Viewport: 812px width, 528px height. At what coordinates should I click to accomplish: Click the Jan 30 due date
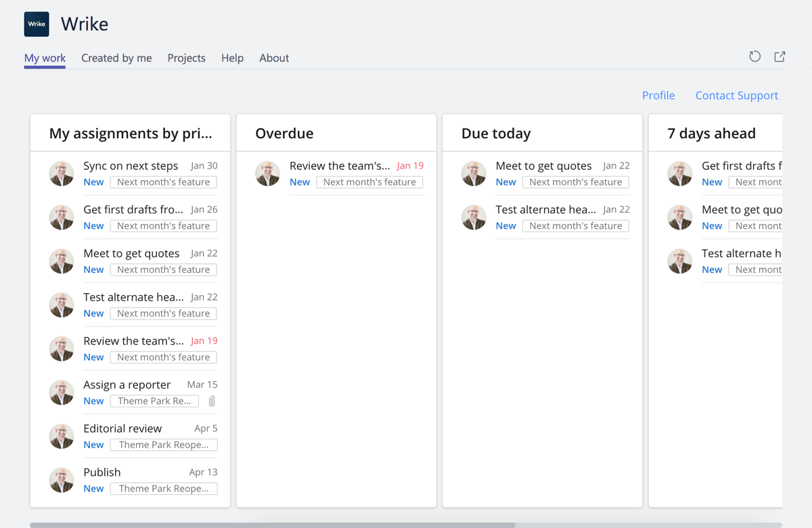coord(204,166)
